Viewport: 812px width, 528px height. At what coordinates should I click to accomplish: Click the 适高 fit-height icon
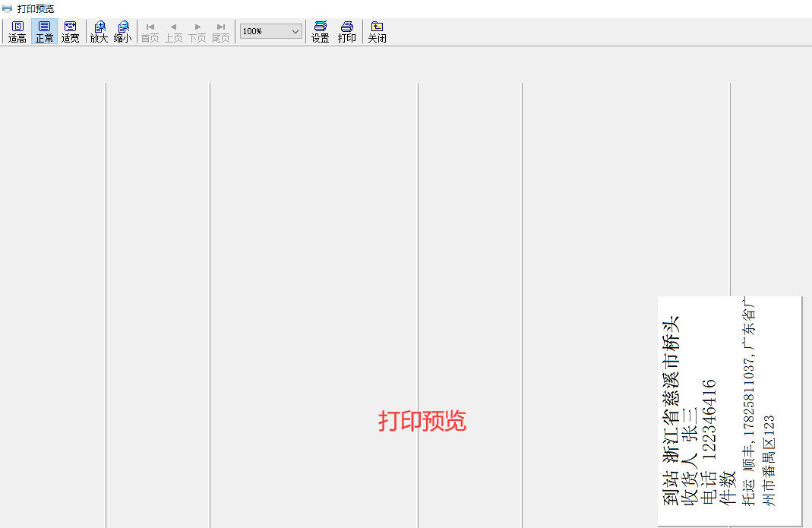pyautogui.click(x=17, y=32)
